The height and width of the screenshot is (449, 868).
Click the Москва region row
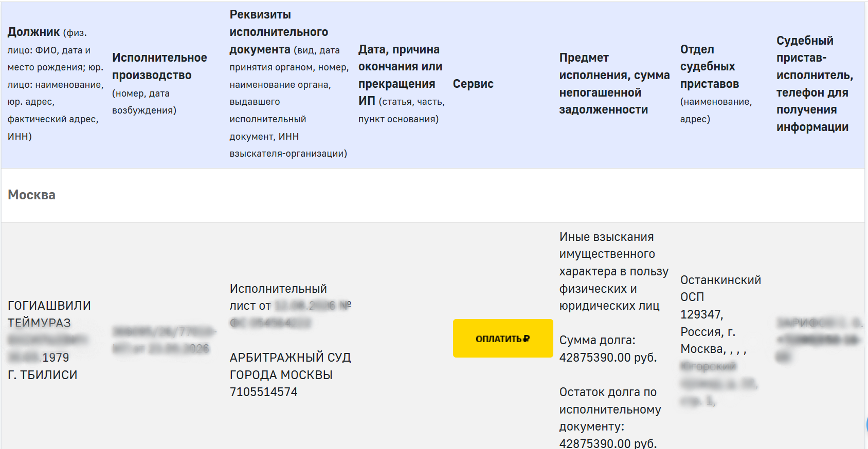click(433, 195)
